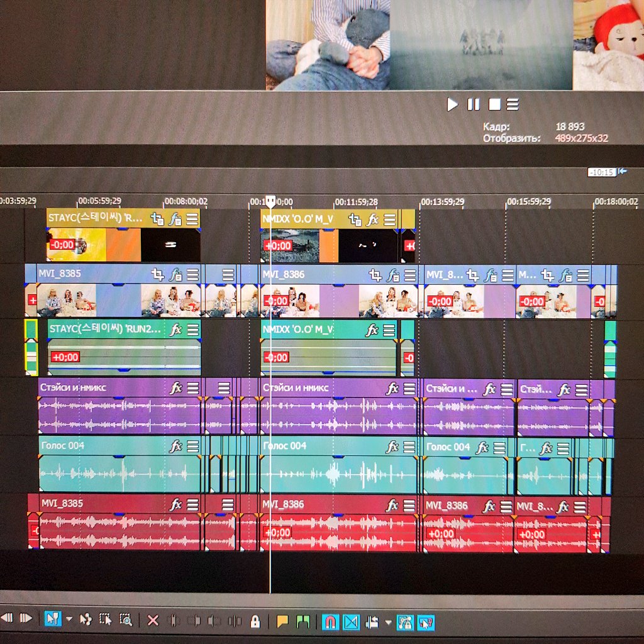Stop the preview playback
This screenshot has height=644, width=644.
pos(494,104)
